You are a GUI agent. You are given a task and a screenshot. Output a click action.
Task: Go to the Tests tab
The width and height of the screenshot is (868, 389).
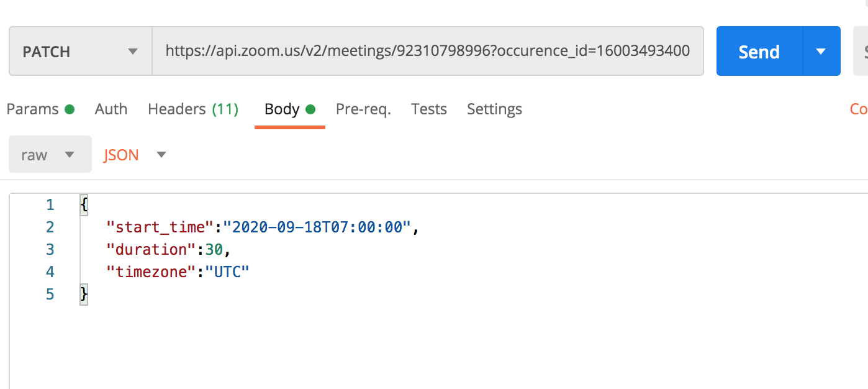coord(429,109)
